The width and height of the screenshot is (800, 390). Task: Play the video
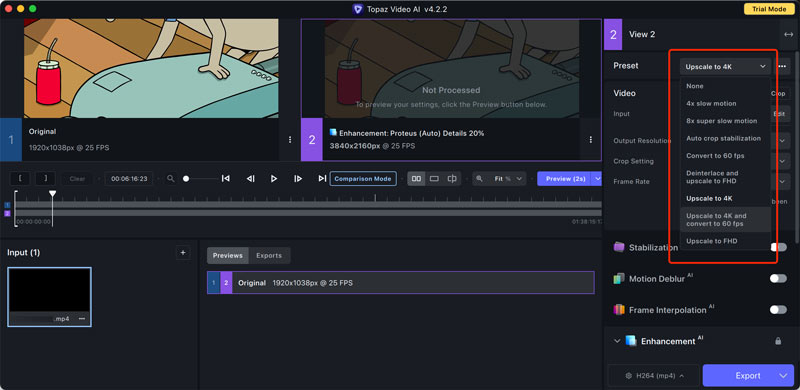pyautogui.click(x=274, y=179)
